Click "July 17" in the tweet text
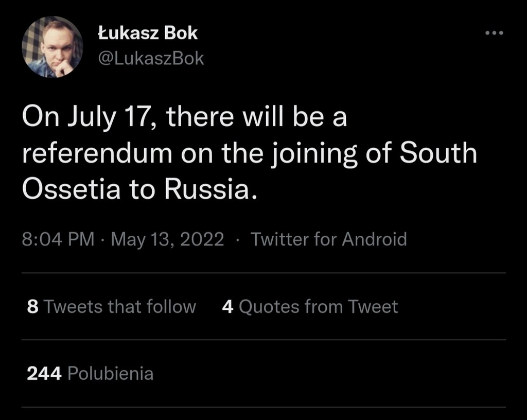 105,118
